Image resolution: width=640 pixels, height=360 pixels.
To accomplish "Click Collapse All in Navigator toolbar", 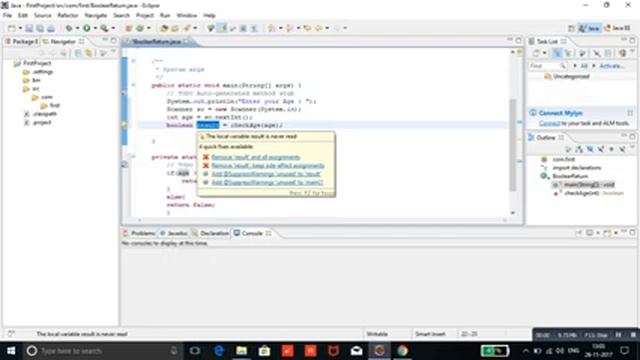I will tap(78, 53).
